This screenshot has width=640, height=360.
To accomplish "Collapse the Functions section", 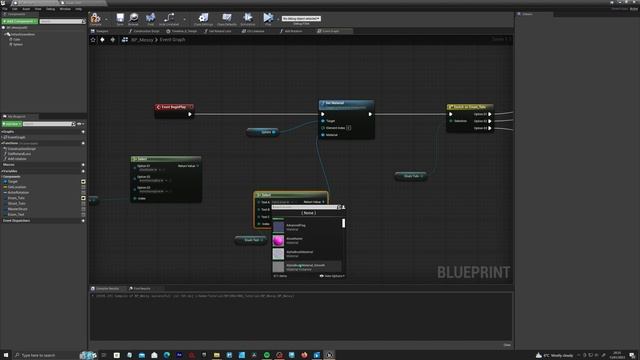I will pos(2,143).
